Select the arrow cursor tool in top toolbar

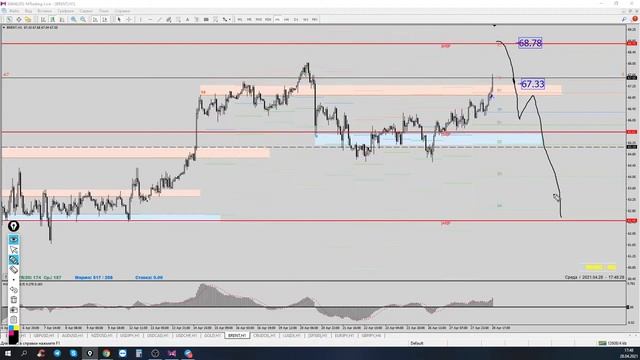[x=119, y=19]
